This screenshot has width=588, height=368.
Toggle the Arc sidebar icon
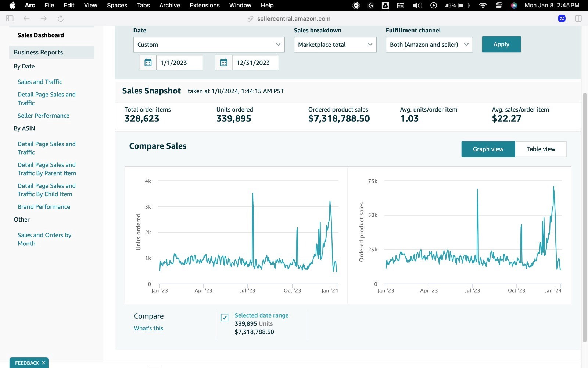point(10,18)
